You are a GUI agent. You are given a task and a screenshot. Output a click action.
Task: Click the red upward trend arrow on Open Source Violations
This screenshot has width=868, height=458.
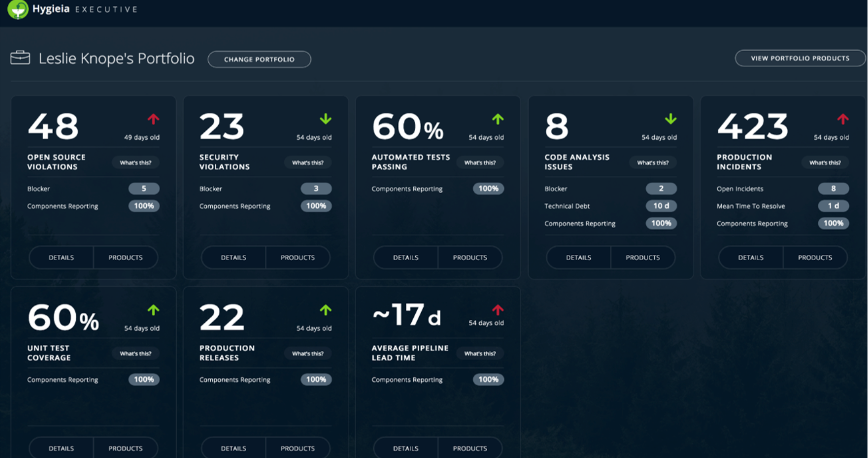click(x=154, y=119)
